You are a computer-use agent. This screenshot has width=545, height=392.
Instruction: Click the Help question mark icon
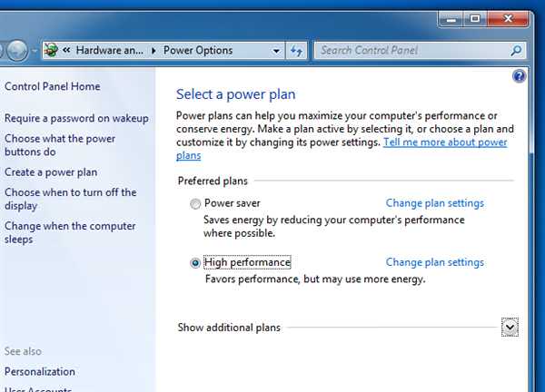tap(519, 76)
